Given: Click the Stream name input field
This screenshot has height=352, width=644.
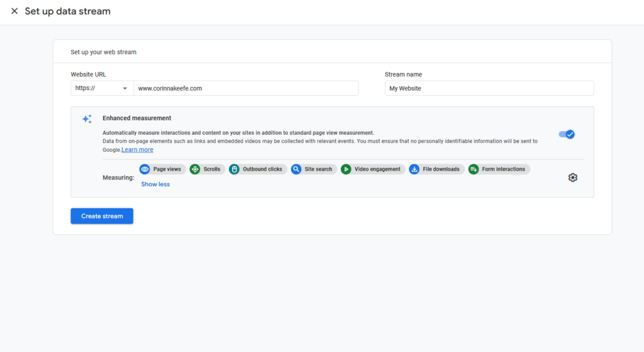Looking at the screenshot, I should 489,88.
